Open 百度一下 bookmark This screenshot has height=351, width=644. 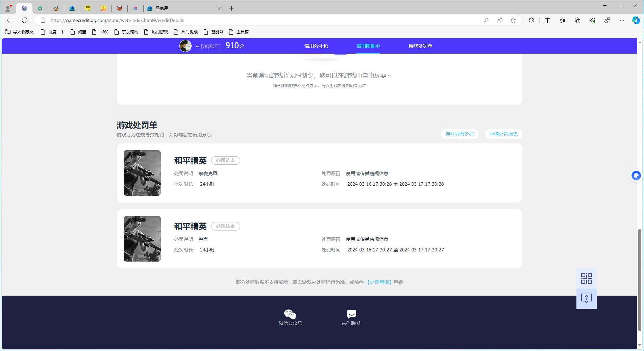[53, 32]
